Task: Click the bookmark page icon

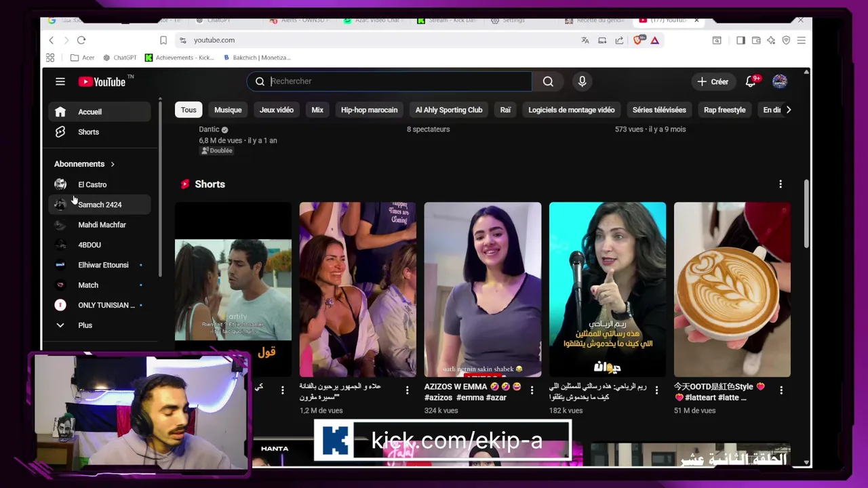Action: [x=163, y=41]
